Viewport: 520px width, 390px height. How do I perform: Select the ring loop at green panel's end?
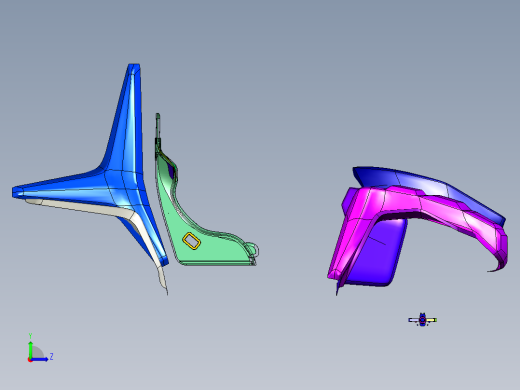pyautogui.click(x=254, y=250)
